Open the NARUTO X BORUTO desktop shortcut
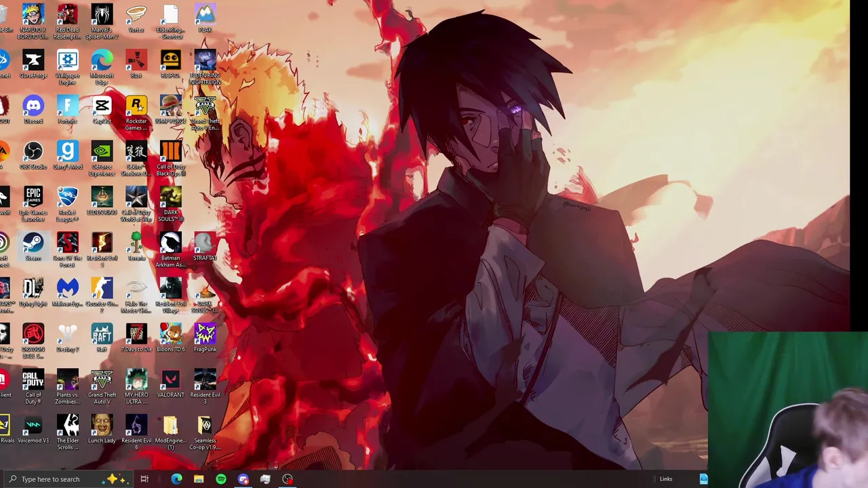Screen dimensions: 868x488 pos(33,20)
